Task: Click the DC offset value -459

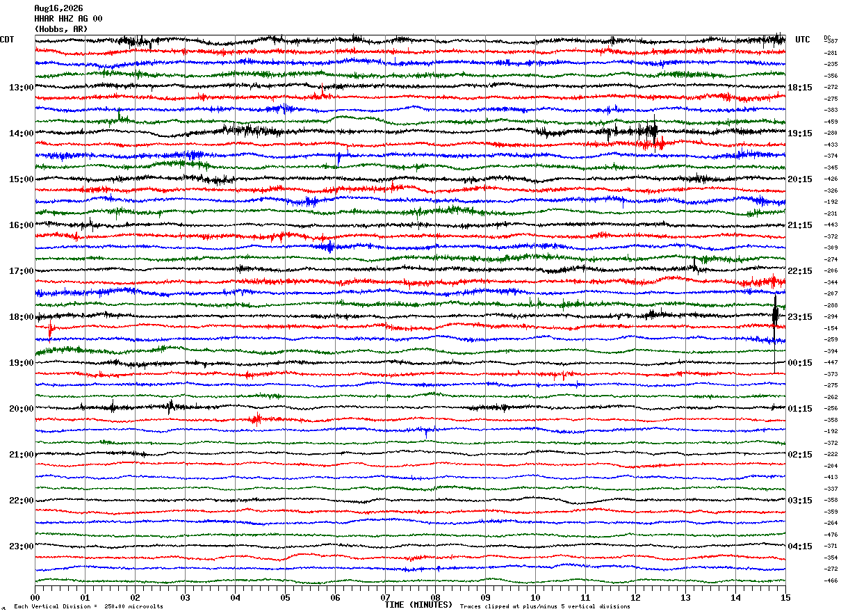Action: click(x=831, y=122)
